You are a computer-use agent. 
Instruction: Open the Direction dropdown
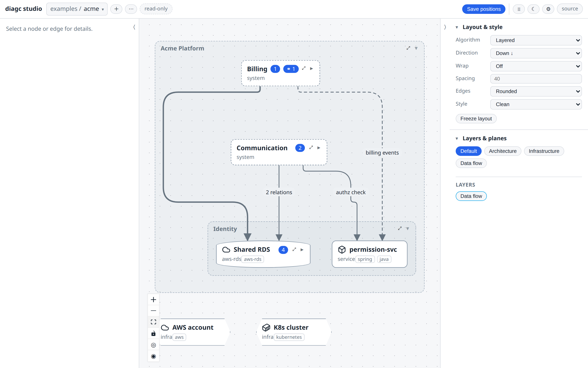tap(536, 53)
